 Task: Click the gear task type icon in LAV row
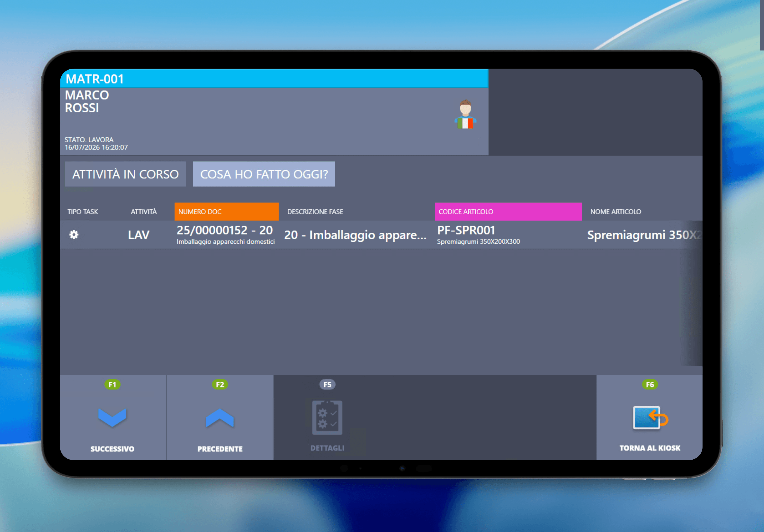pyautogui.click(x=74, y=235)
